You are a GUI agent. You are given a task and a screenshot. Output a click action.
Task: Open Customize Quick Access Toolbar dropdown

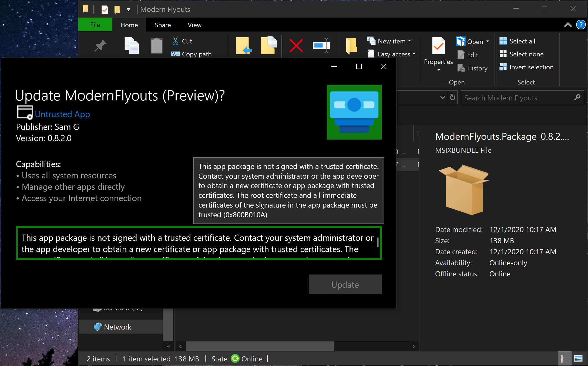(129, 10)
